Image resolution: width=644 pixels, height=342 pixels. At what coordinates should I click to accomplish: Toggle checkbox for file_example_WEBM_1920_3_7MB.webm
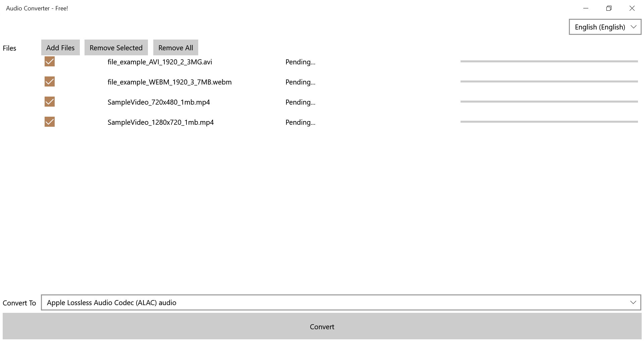pyautogui.click(x=50, y=82)
